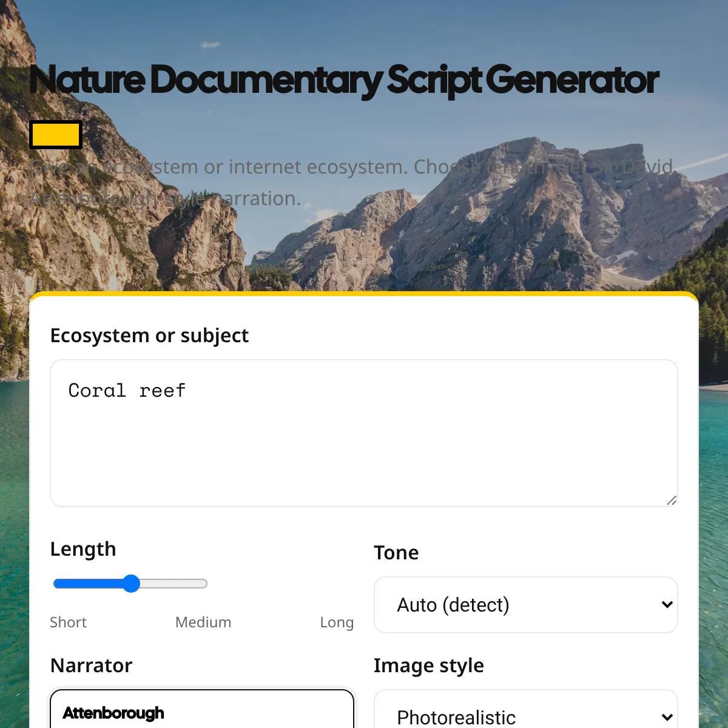Click the Length label heading
The width and height of the screenshot is (728, 728).
point(83,549)
